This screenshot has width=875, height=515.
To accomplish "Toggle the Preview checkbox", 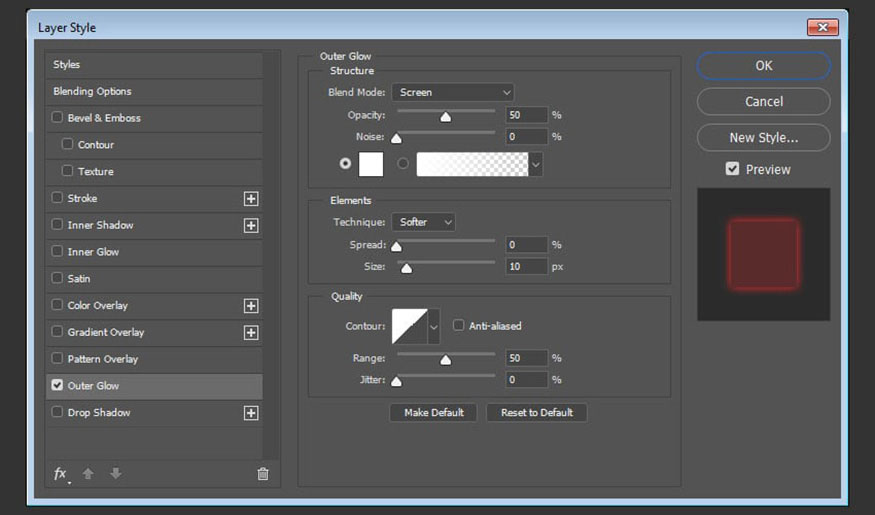I will [732, 169].
